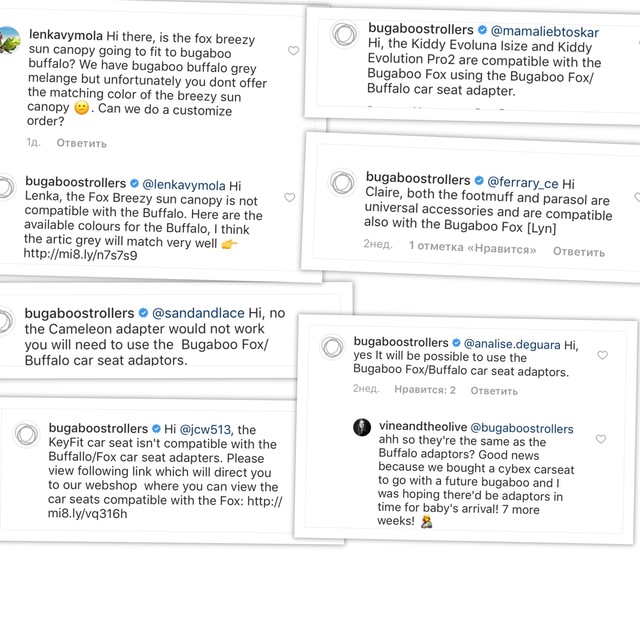Click bugaboostrollers avatar beside @mamaliebtoskar reply
Screen dimensions: 640x640
pos(342,39)
